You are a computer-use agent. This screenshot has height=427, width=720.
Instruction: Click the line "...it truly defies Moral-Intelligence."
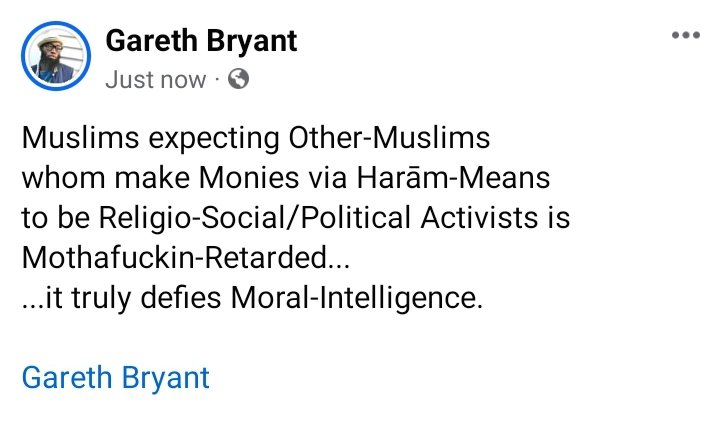tap(252, 298)
